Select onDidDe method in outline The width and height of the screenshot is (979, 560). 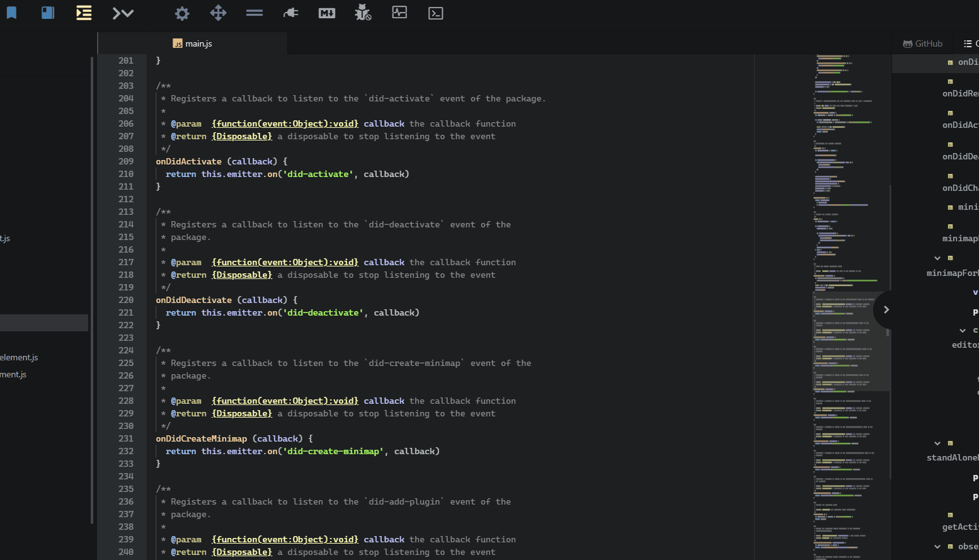tap(961, 156)
